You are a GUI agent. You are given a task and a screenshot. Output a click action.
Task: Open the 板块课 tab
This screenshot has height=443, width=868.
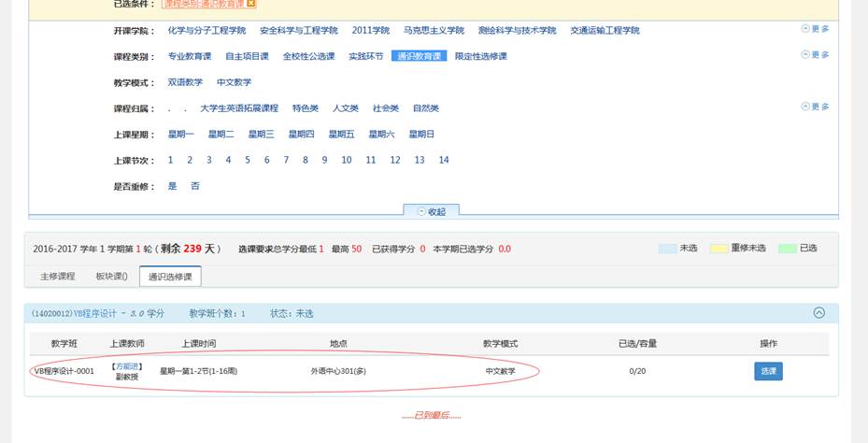(111, 277)
